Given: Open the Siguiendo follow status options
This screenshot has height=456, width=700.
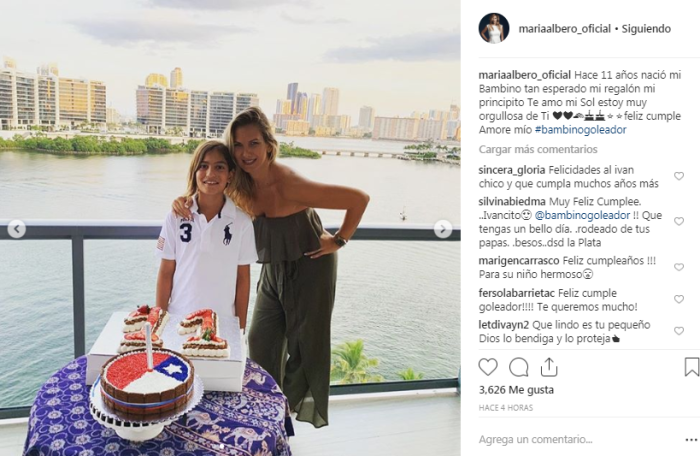Looking at the screenshot, I should coord(646,29).
